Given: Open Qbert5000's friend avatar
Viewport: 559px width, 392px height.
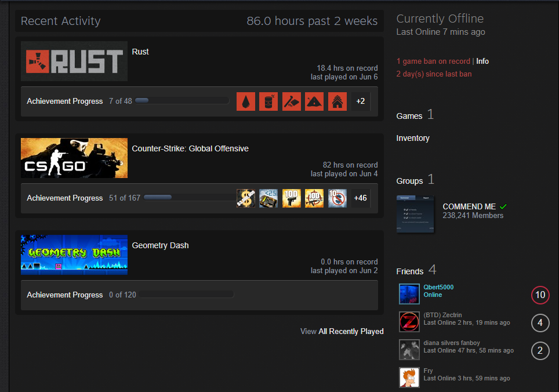Looking at the screenshot, I should tap(409, 294).
